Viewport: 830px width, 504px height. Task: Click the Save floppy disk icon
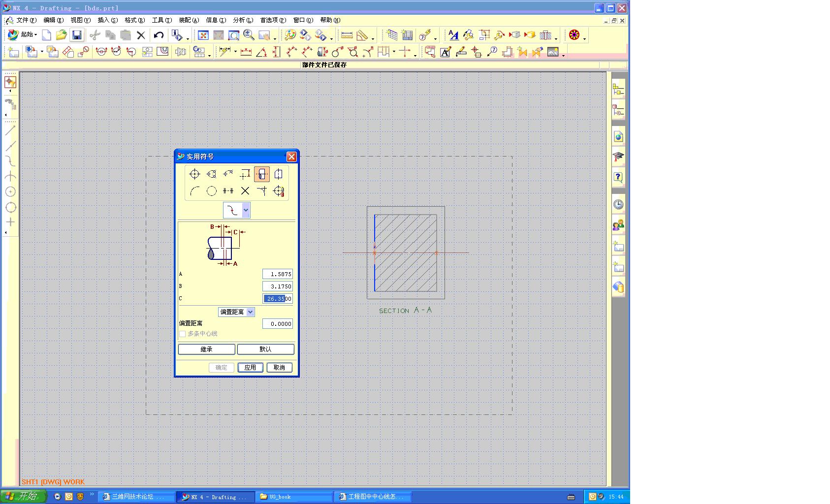click(77, 35)
